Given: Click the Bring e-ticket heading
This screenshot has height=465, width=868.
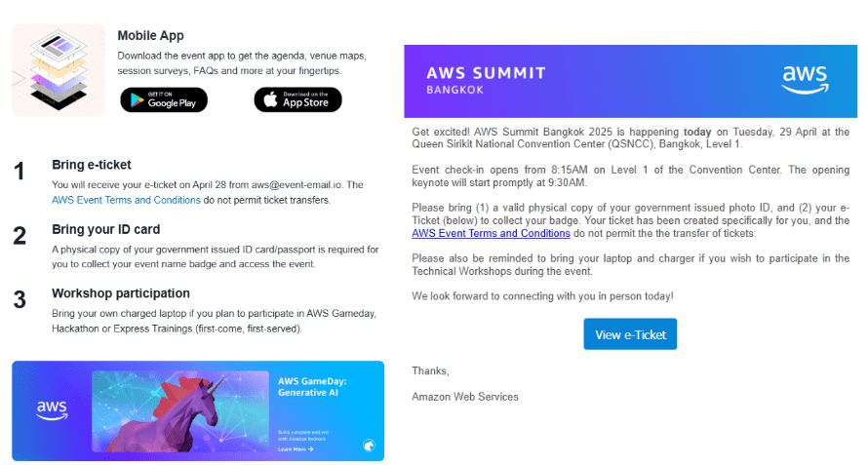Looking at the screenshot, I should [92, 165].
